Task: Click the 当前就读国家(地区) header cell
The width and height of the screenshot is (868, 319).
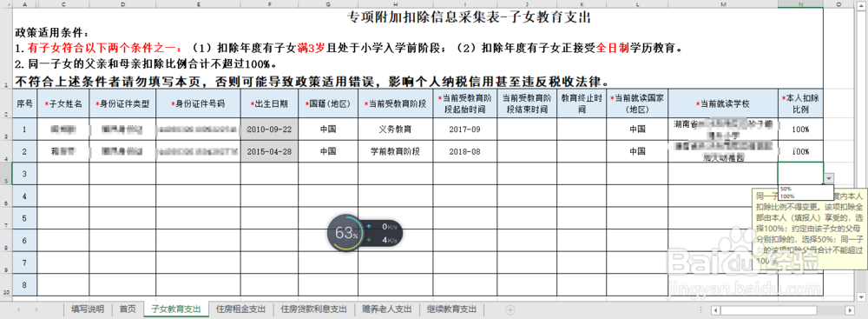Action: click(x=636, y=103)
